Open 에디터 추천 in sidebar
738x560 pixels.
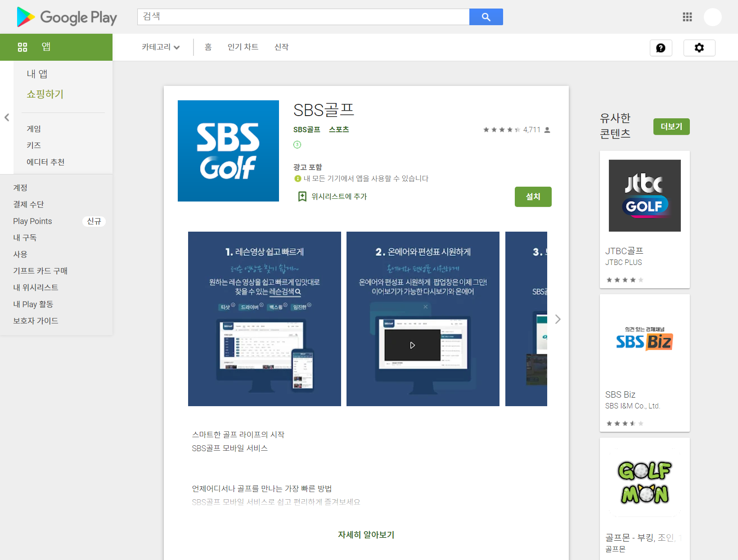tap(45, 162)
